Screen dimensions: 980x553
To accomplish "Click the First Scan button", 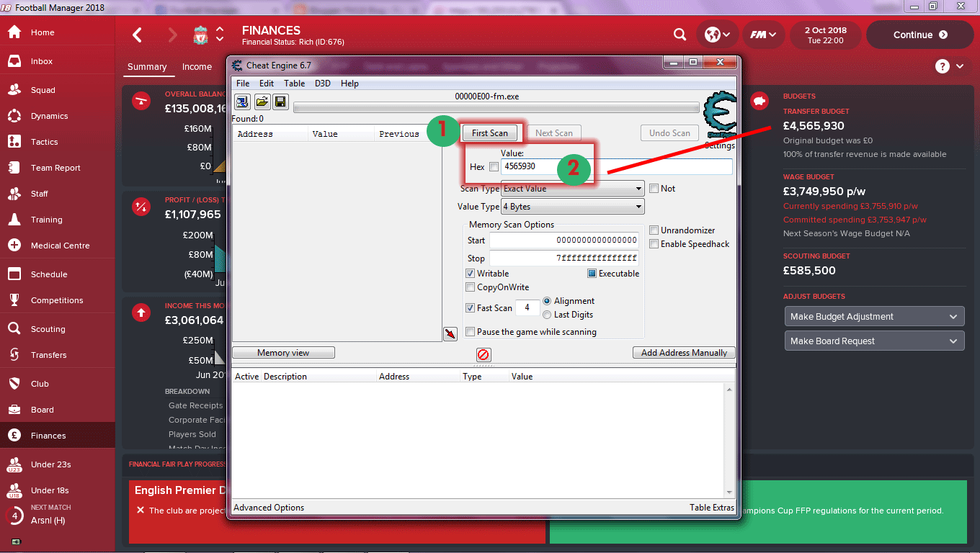I will point(490,133).
